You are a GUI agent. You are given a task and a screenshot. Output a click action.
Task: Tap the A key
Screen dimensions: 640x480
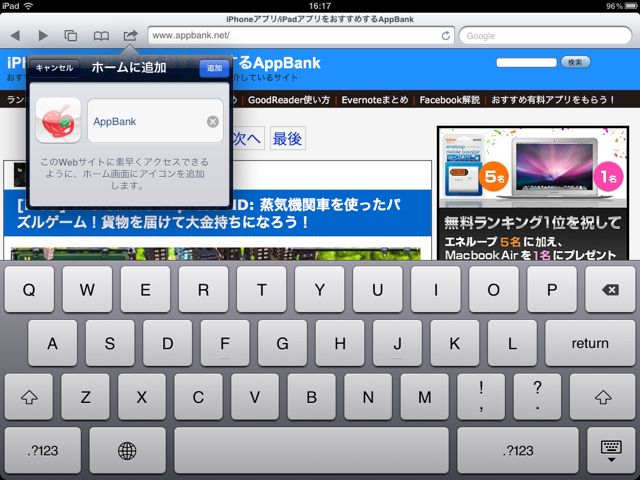tap(53, 343)
